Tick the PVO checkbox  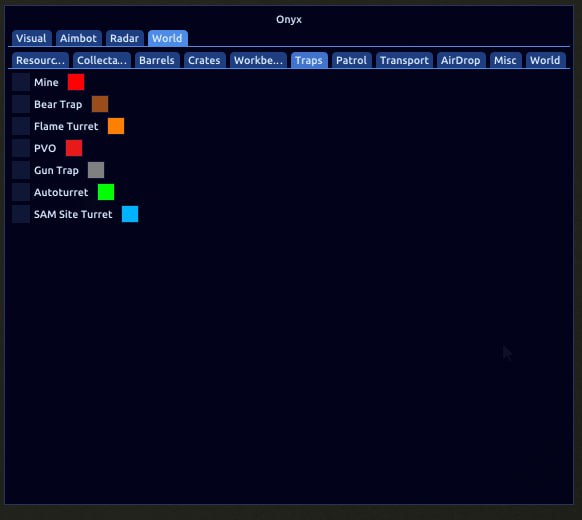21,148
